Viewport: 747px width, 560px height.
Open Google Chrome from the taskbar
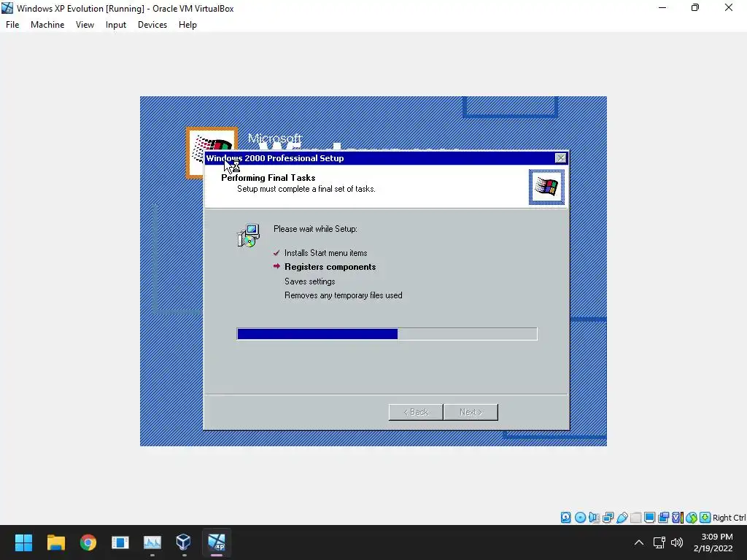pos(88,542)
